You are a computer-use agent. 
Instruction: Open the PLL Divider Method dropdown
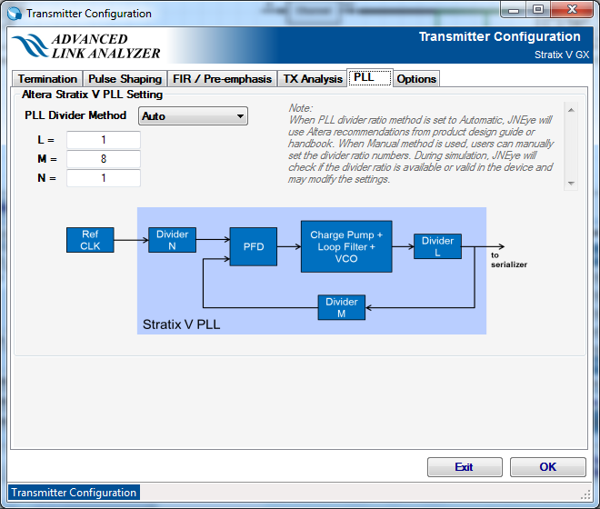193,116
